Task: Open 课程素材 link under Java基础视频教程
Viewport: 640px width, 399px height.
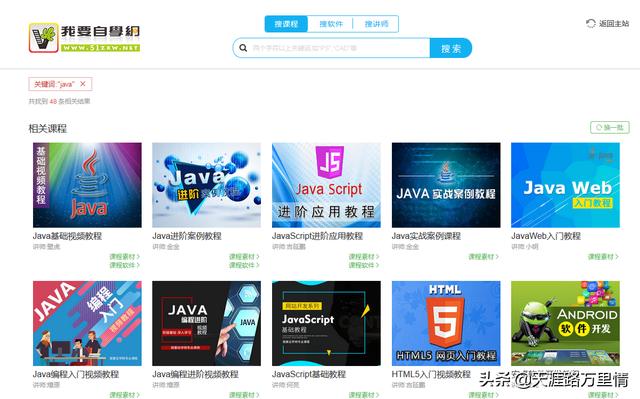Action: [124, 257]
